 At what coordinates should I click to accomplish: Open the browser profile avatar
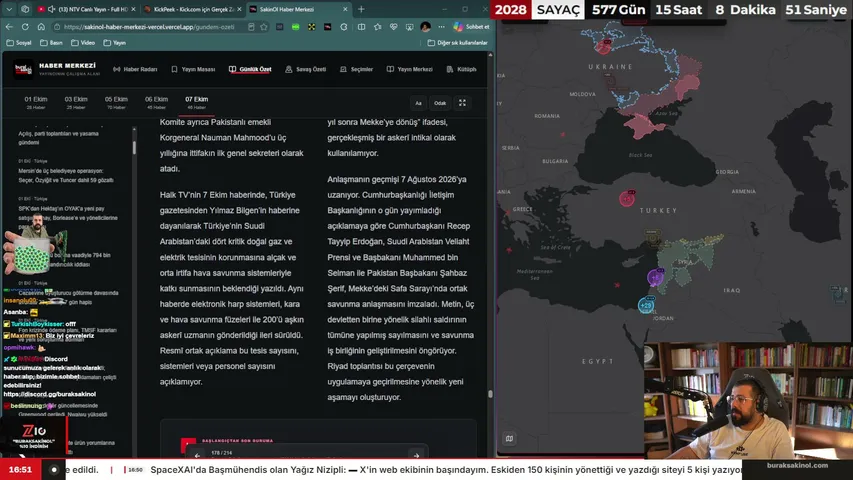pos(425,27)
